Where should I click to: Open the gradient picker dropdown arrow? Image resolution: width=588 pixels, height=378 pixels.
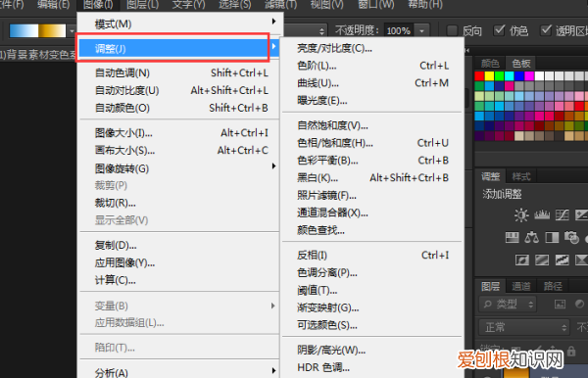(x=72, y=31)
